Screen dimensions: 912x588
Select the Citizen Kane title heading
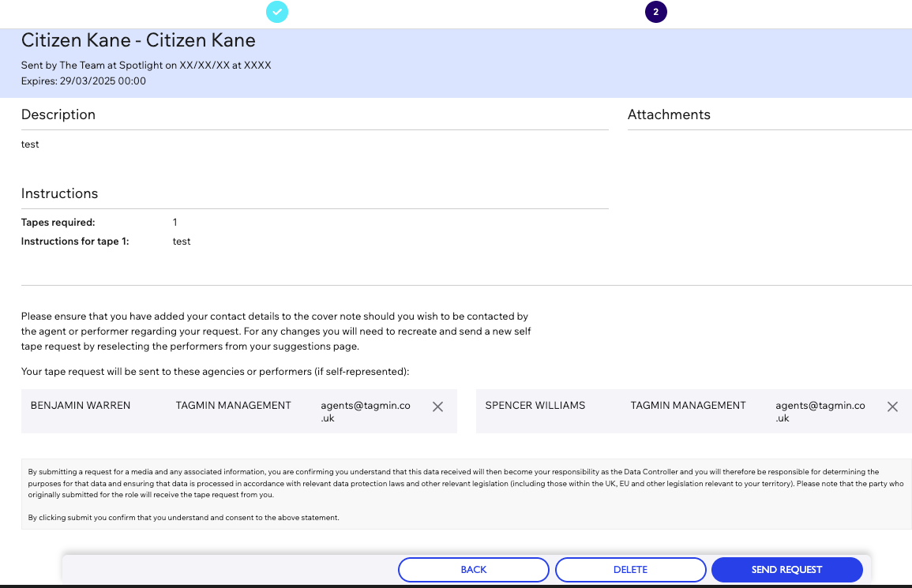pos(138,40)
